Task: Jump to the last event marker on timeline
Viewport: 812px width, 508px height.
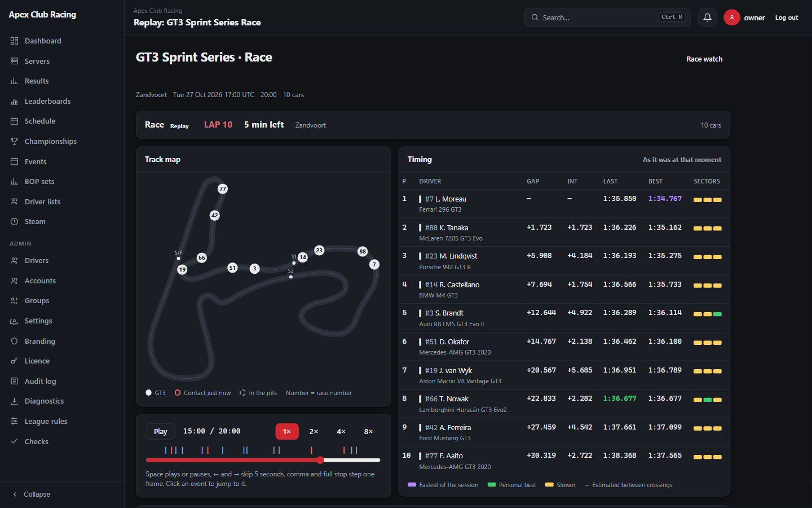Action: click(356, 450)
